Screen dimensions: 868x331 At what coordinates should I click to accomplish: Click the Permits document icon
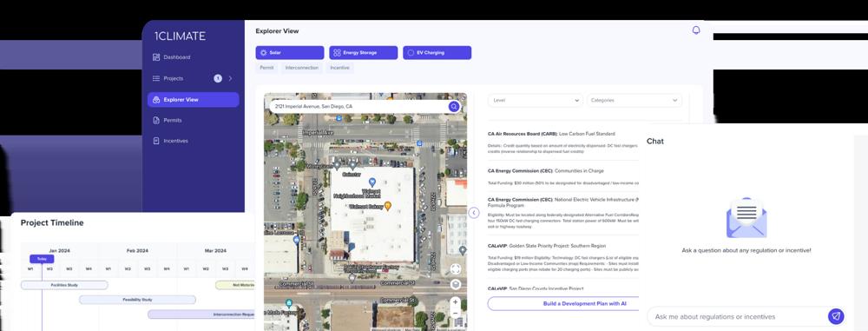156,120
